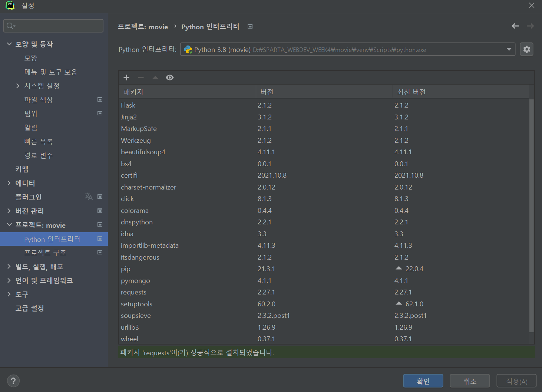Screen dimensions: 542x392
Task: Expand the 버전 관리 section
Action: (9, 211)
